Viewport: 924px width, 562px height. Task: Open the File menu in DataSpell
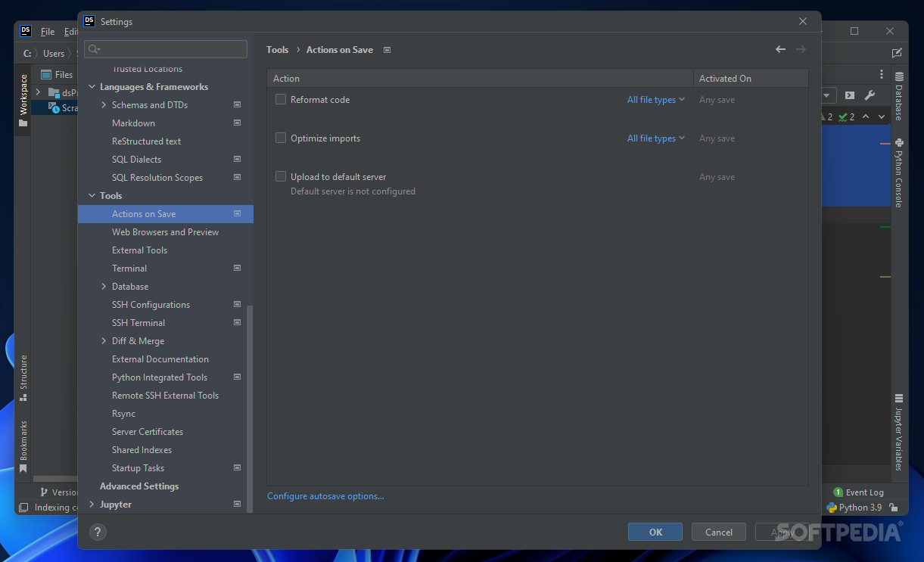(x=48, y=31)
